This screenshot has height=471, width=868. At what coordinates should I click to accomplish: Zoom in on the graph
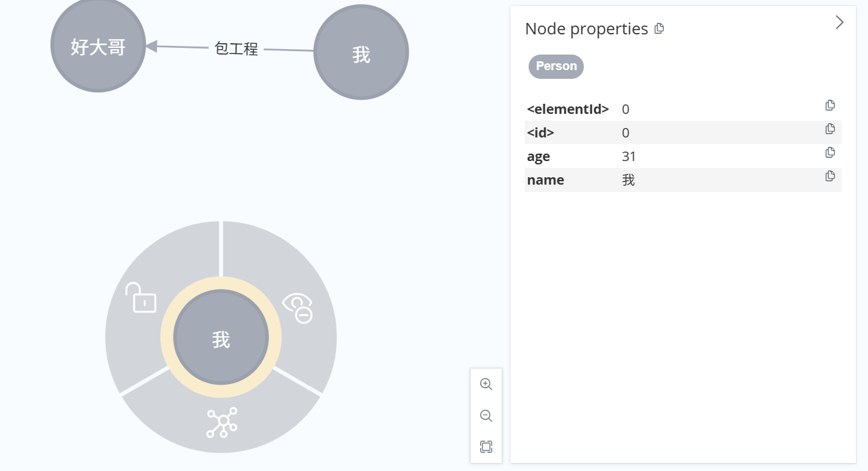486,384
